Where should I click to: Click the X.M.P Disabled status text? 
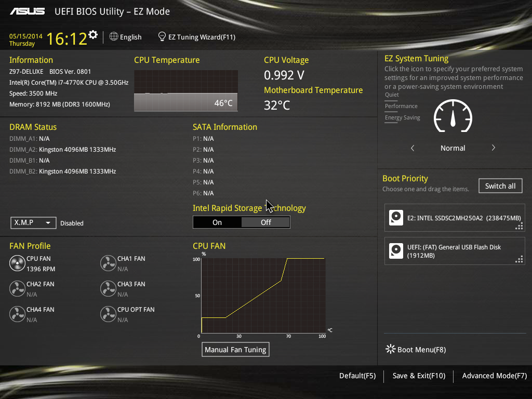coord(72,223)
